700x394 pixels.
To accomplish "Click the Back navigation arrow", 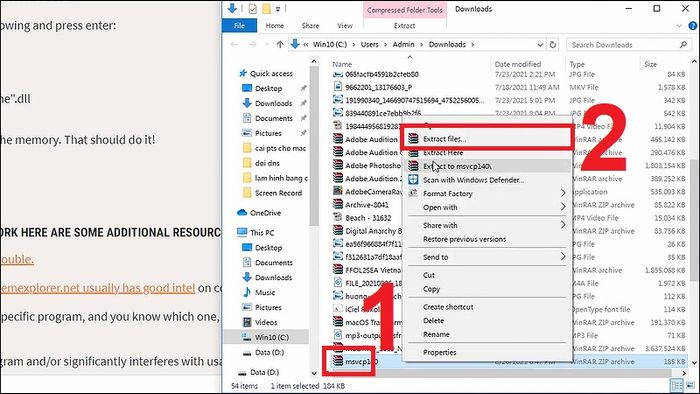I will point(234,44).
